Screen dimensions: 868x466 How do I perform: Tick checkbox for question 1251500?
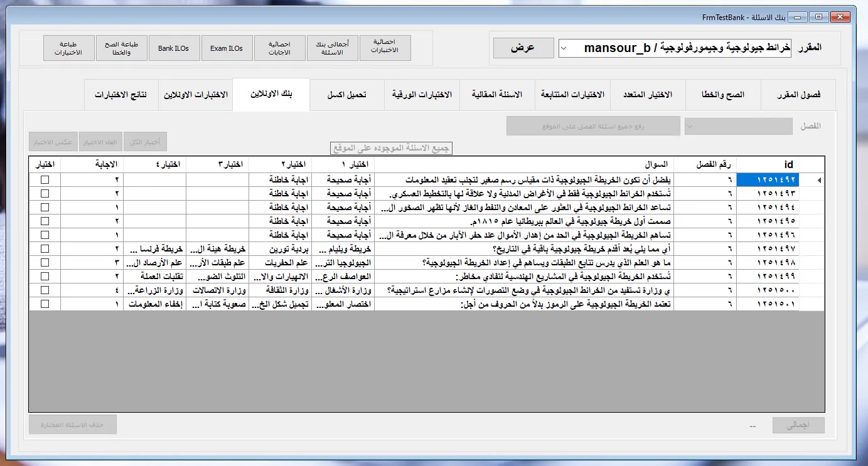tap(45, 290)
